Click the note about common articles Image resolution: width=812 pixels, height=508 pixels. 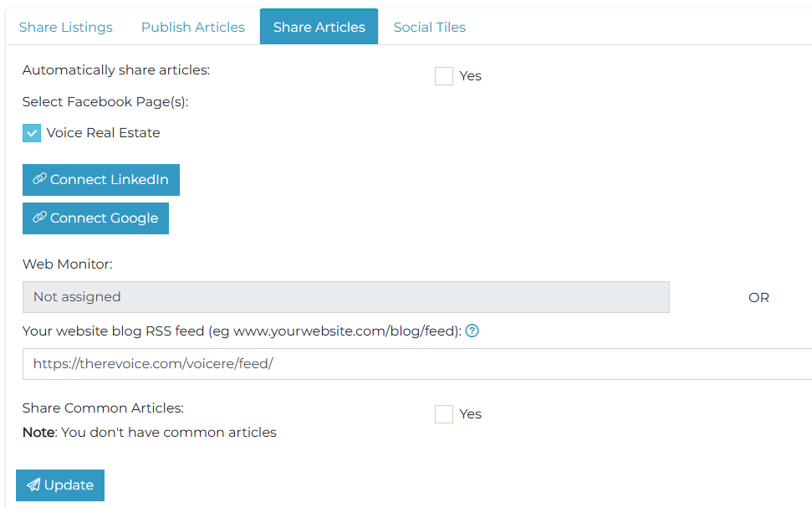(x=150, y=433)
